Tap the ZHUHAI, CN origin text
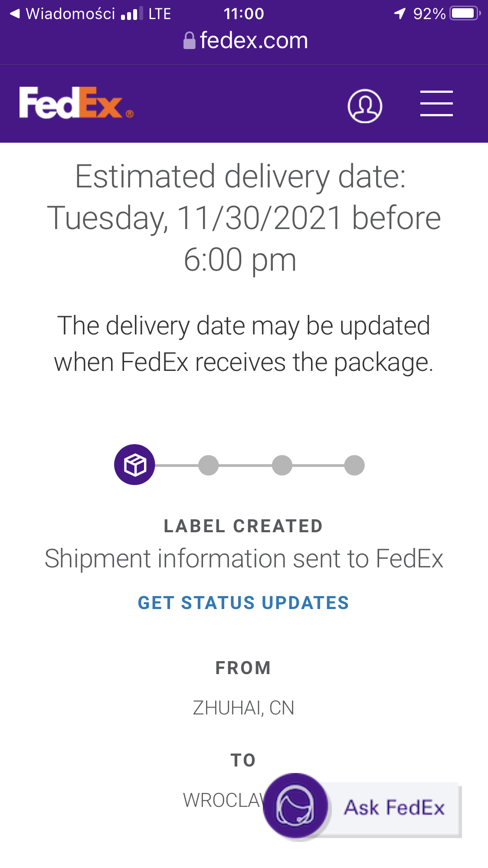Viewport: 488px width, 868px height. tap(243, 708)
